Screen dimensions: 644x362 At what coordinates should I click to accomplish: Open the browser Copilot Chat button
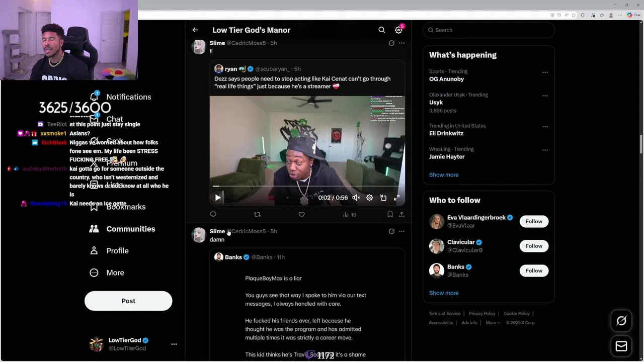(x=634, y=15)
